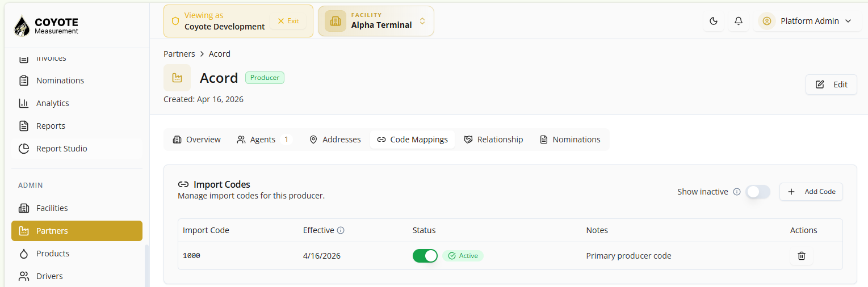
Task: Click the Drivers people icon
Action: [x=24, y=276]
